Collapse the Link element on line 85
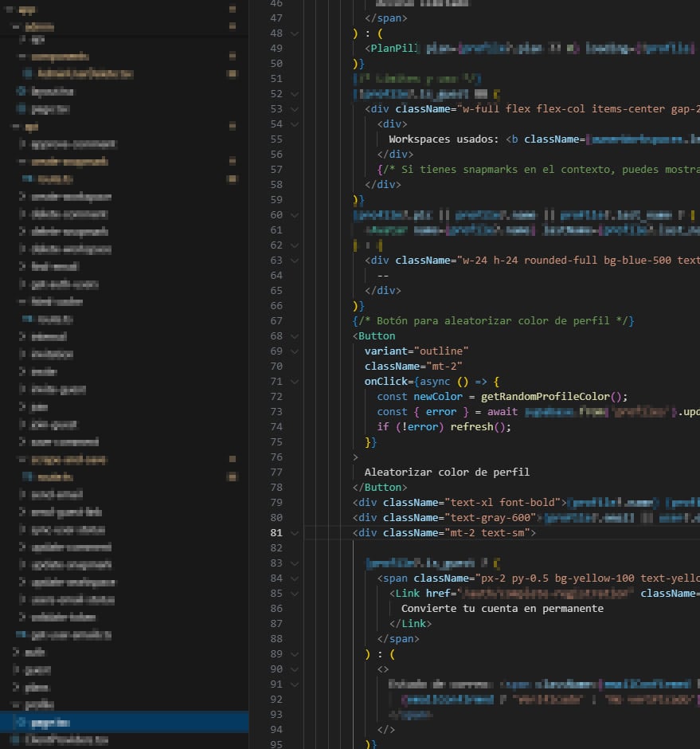 pos(295,594)
